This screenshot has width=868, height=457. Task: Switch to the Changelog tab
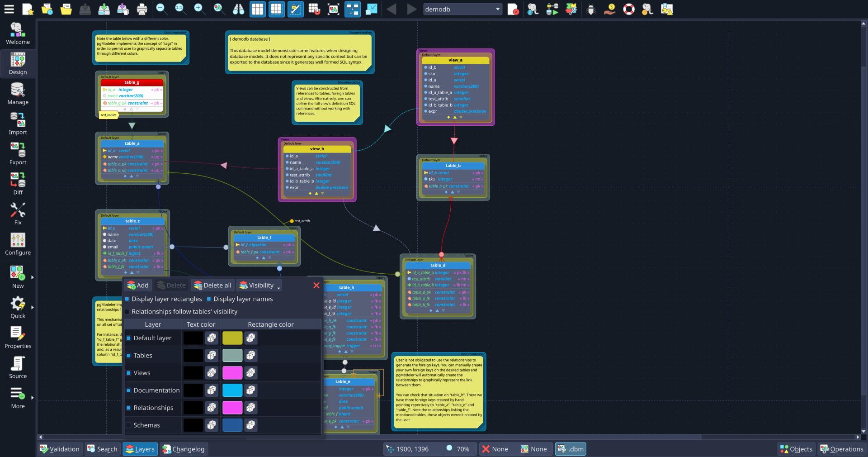pyautogui.click(x=184, y=449)
